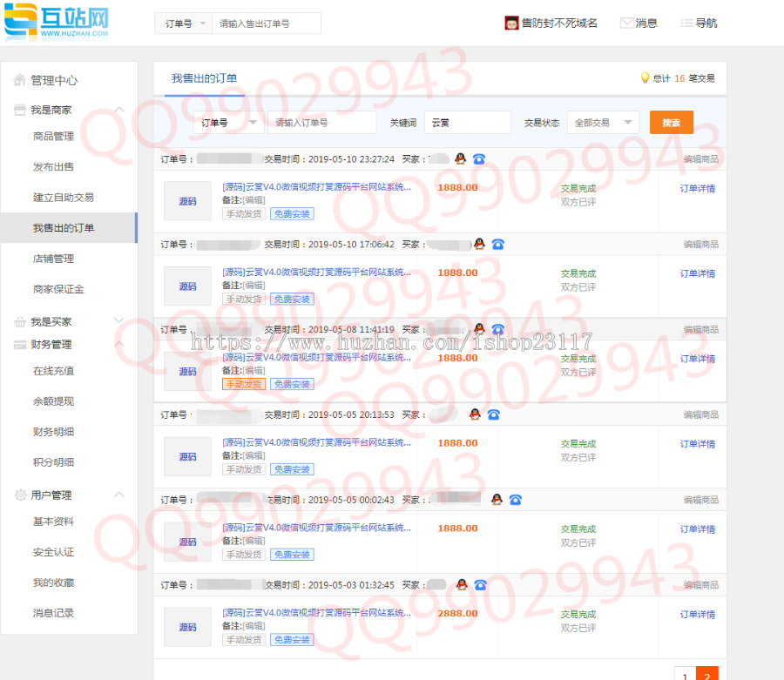Click the avatar icon beside 售防封不死域名
The image size is (784, 680).
click(x=512, y=23)
